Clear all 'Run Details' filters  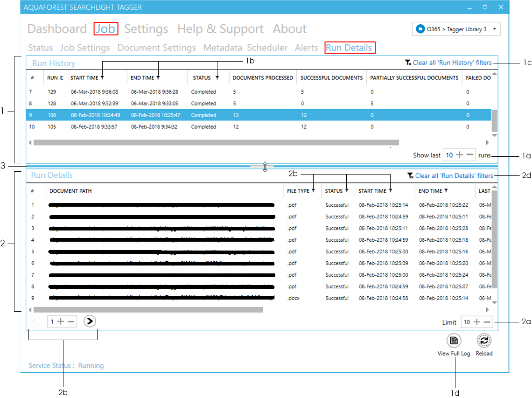click(x=455, y=175)
